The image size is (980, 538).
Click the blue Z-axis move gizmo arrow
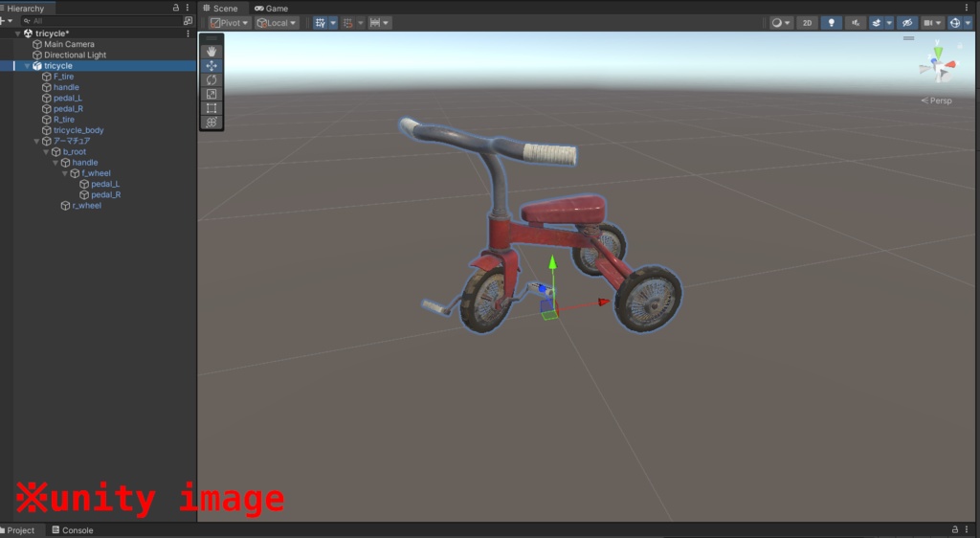pyautogui.click(x=543, y=289)
